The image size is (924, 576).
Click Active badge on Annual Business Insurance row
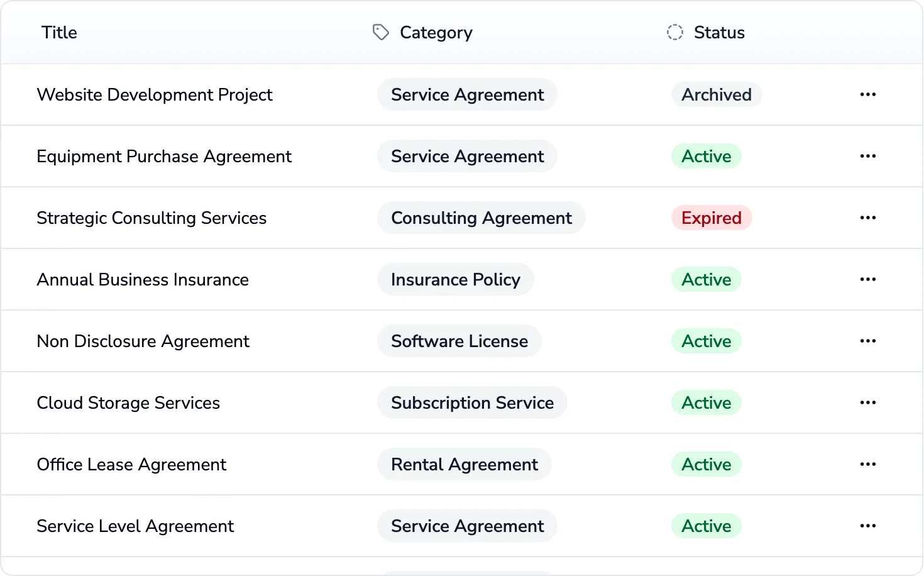pyautogui.click(x=706, y=279)
